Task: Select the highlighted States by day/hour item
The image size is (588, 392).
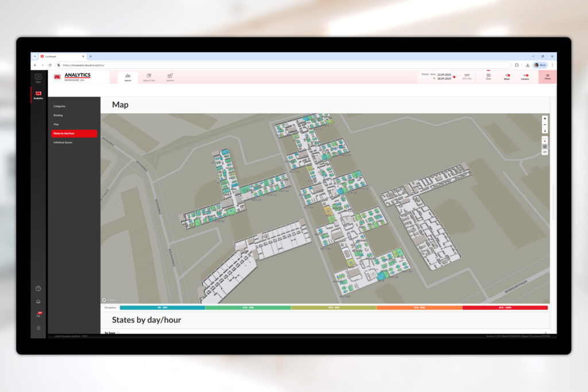Action: (63, 133)
